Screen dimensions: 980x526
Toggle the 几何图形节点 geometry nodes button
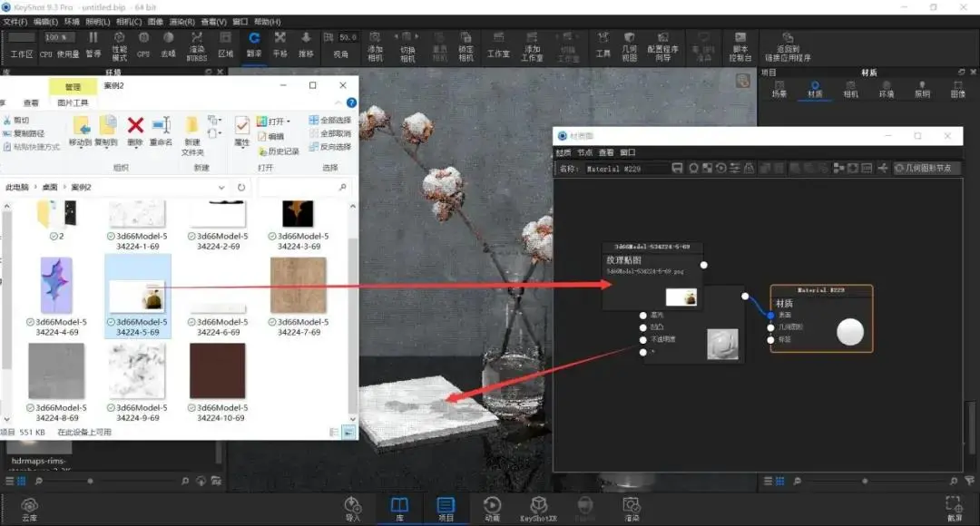pyautogui.click(x=925, y=168)
